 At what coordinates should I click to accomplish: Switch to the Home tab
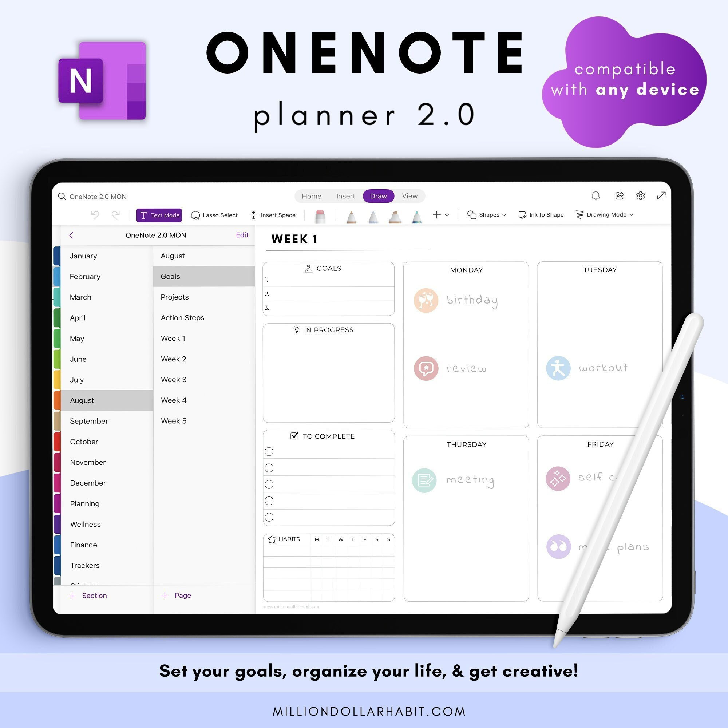[x=311, y=195]
